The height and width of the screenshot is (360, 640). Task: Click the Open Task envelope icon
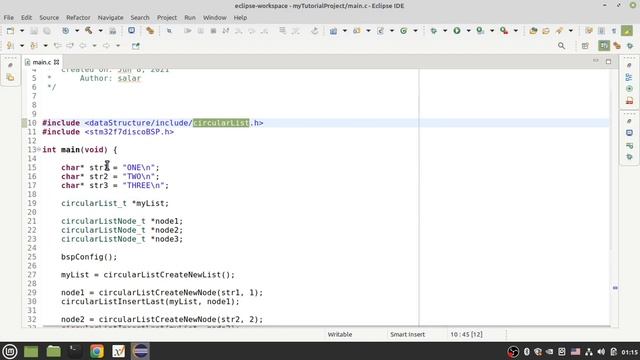(x=546, y=31)
